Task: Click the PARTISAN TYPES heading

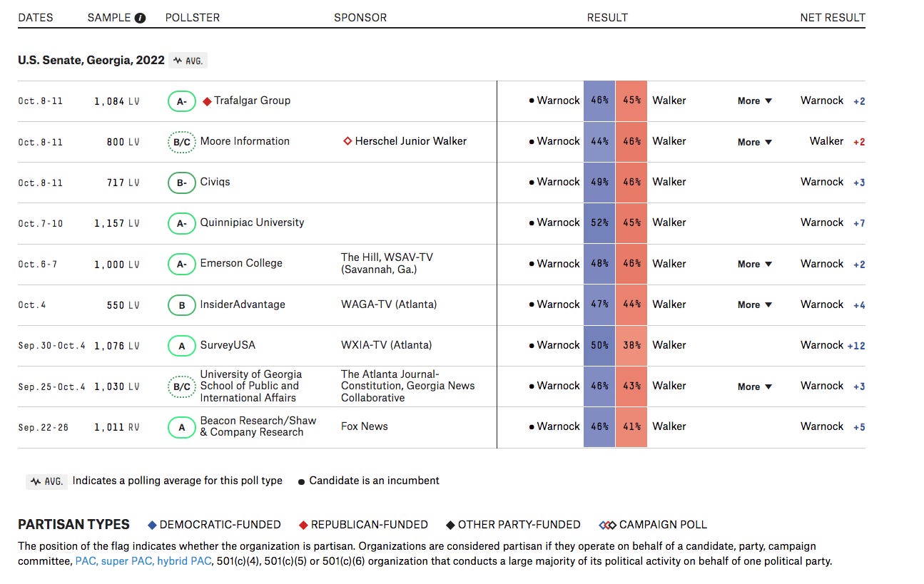Action: pyautogui.click(x=73, y=525)
